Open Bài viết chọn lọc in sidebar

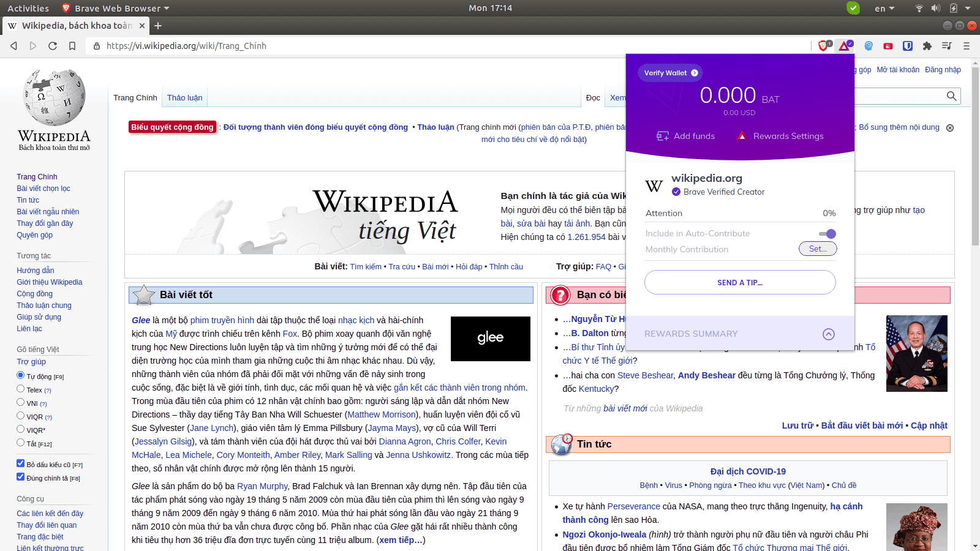click(43, 189)
